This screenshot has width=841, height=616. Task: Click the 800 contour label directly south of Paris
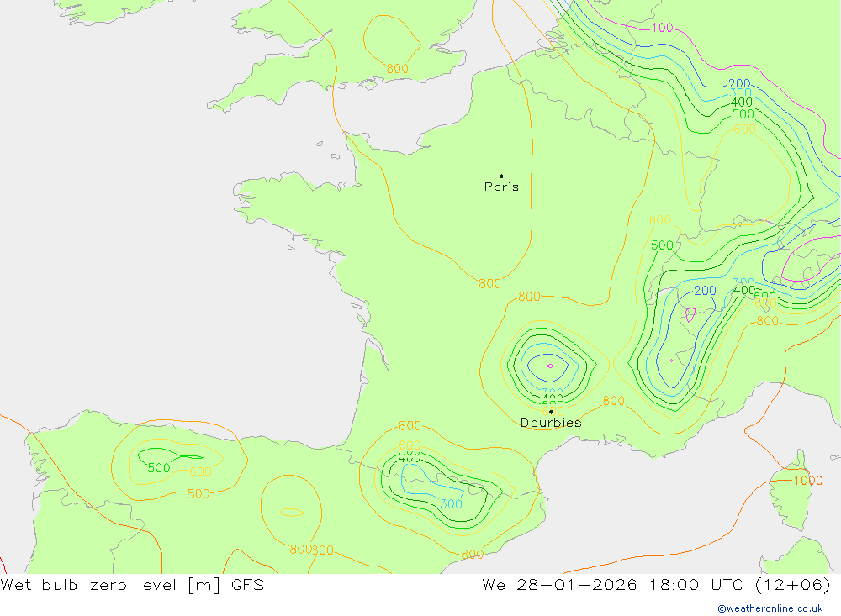coord(489,284)
